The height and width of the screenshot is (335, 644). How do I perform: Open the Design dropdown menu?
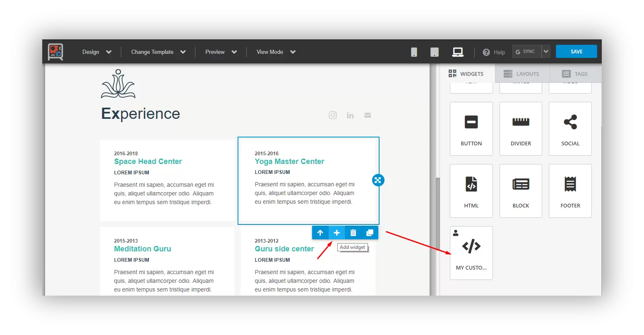point(97,52)
